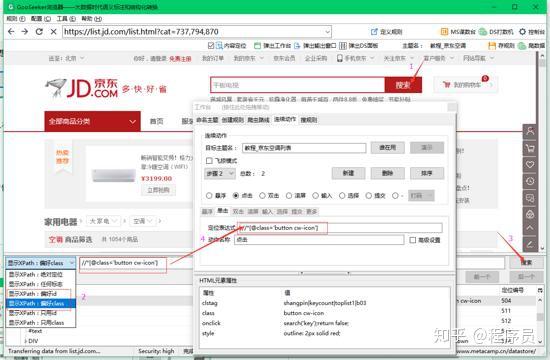Open the URL address dropdown arrow
550x360 pixels.
tap(327, 32)
